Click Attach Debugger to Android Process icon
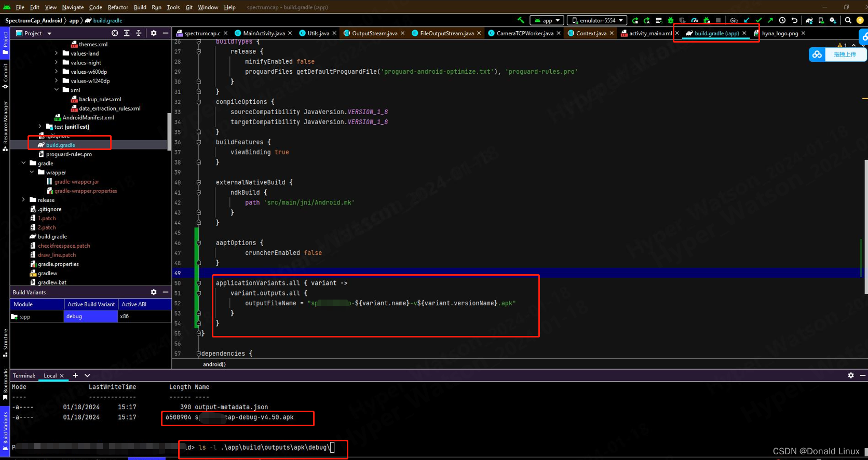868x460 pixels. [707, 20]
